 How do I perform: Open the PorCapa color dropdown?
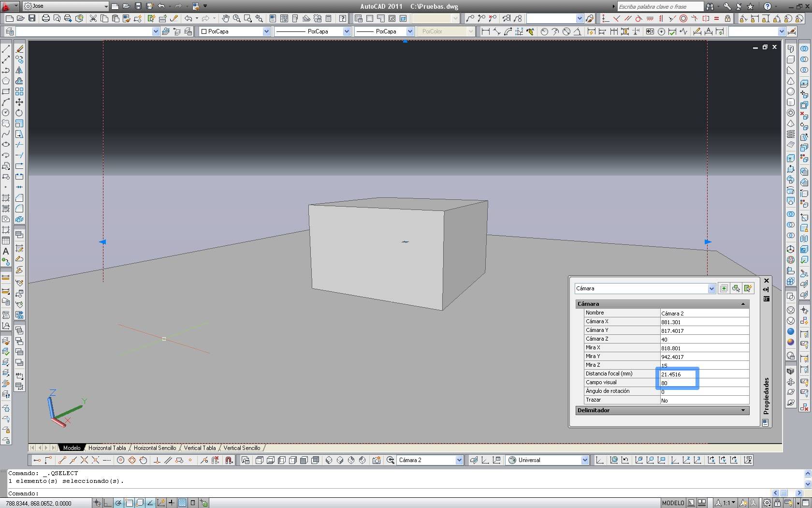[x=266, y=31]
